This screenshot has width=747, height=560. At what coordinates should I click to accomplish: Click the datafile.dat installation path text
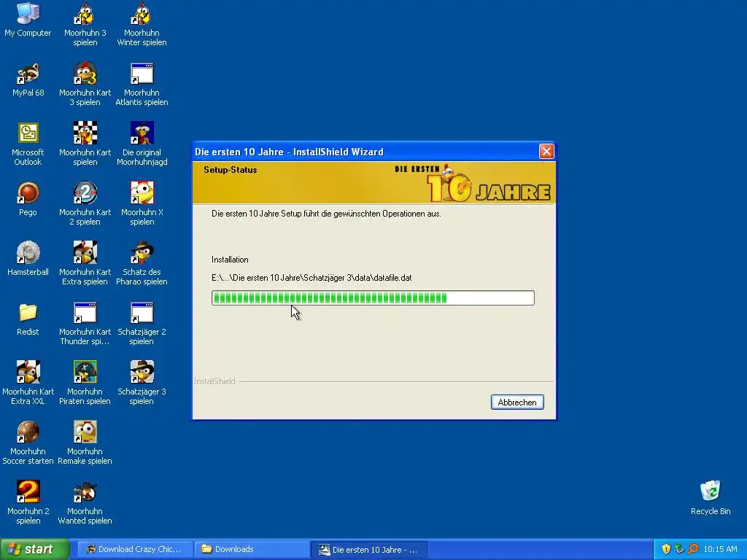click(x=311, y=278)
